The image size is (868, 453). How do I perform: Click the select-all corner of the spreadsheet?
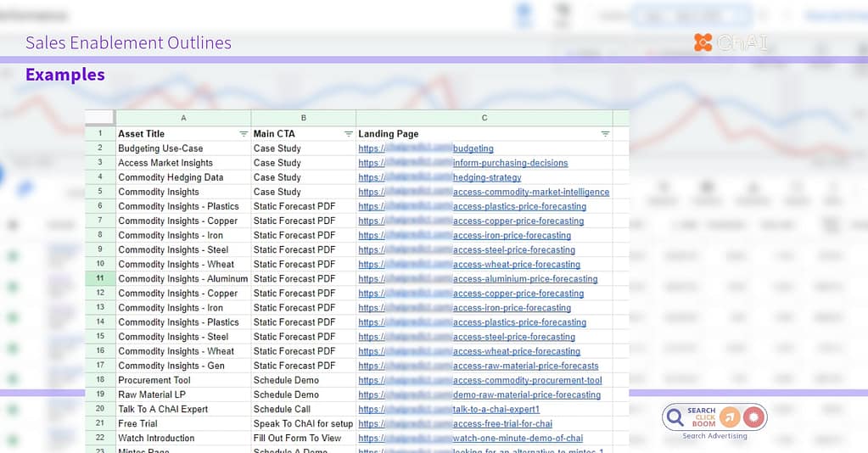100,118
